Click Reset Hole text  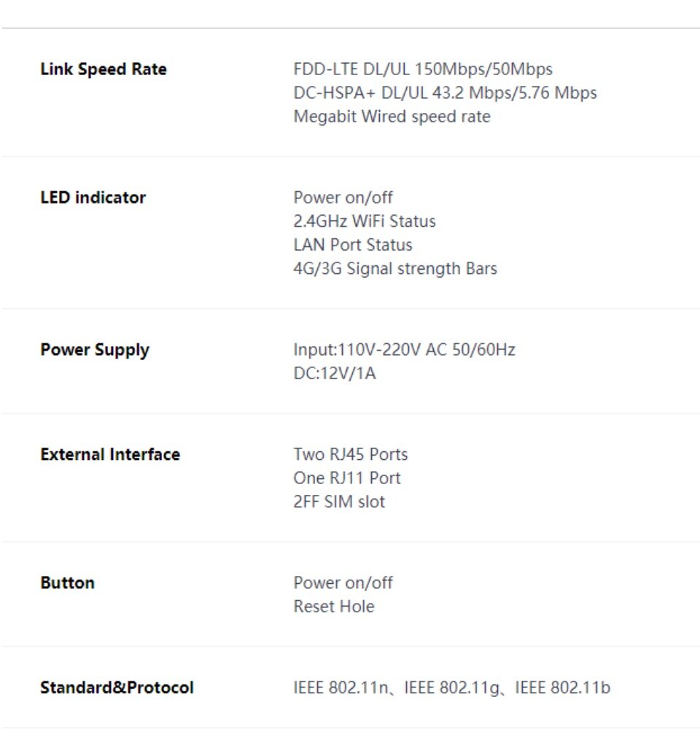[334, 607]
